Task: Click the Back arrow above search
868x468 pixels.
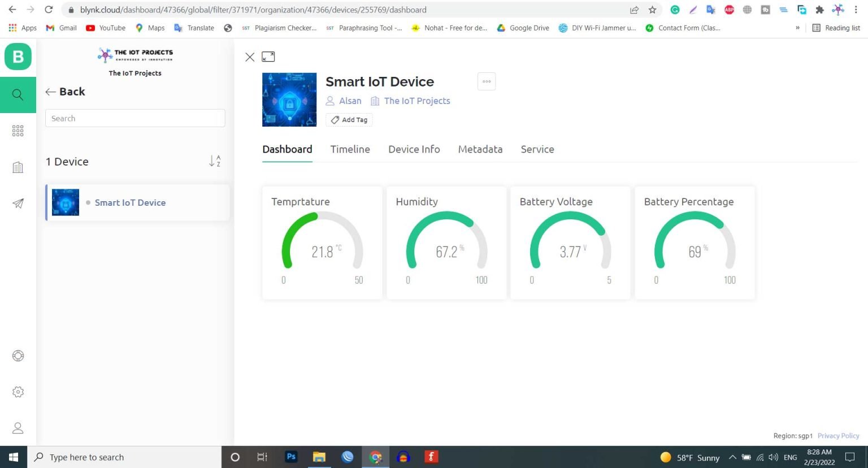Action: pos(64,91)
